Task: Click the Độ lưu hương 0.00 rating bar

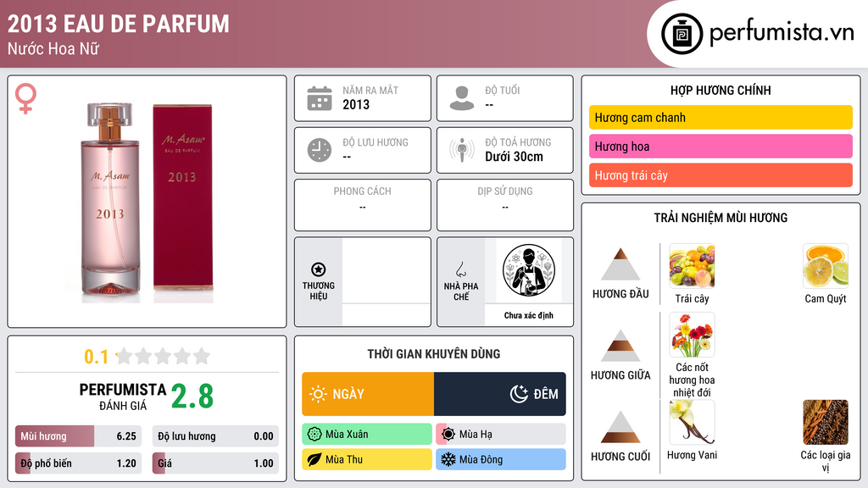Action: point(215,436)
